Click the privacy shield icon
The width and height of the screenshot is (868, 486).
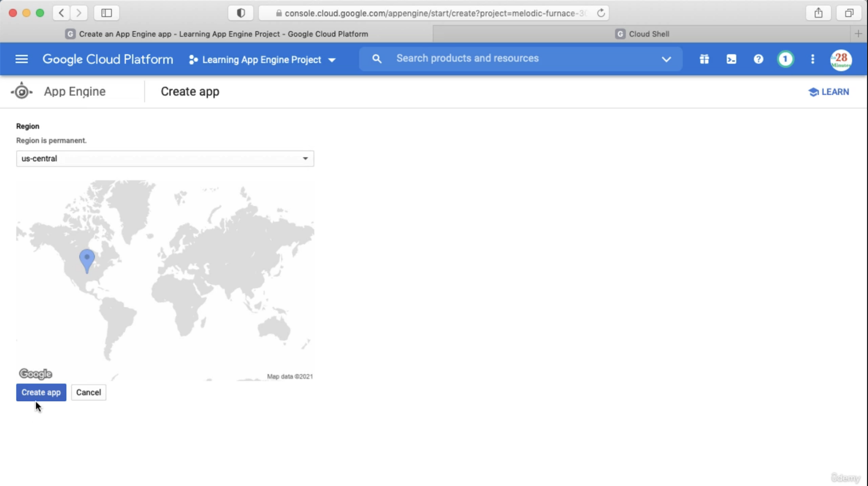tap(241, 13)
